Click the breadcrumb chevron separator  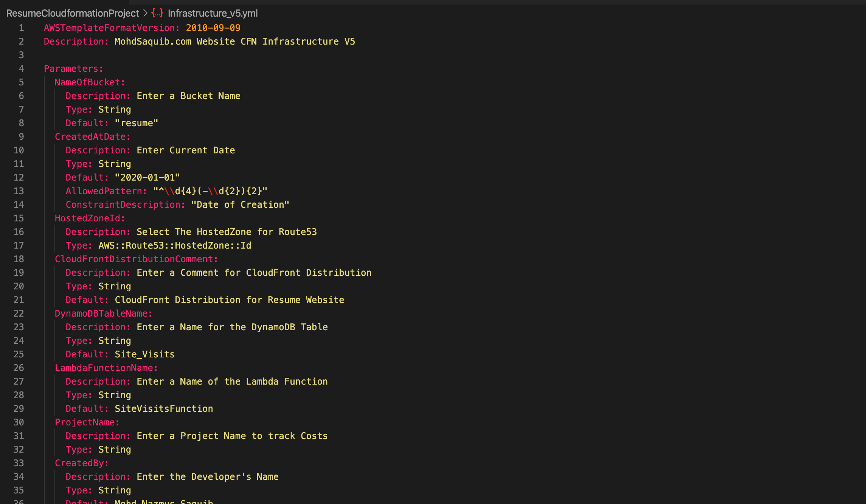tap(145, 13)
